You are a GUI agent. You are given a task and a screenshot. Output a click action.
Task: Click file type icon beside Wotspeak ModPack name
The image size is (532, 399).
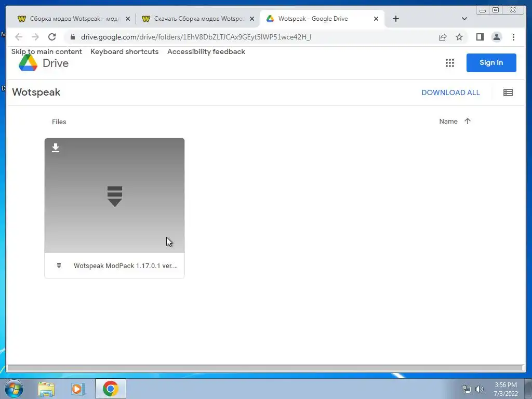coord(59,265)
